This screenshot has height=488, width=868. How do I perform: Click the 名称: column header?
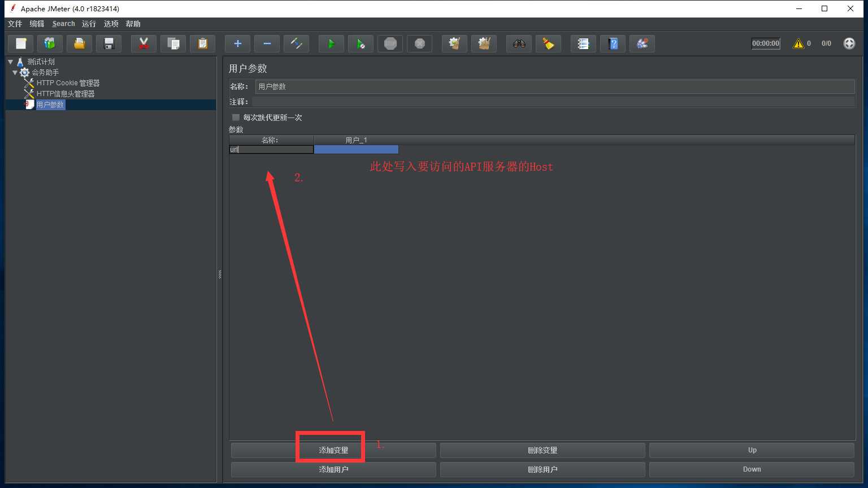click(x=271, y=140)
